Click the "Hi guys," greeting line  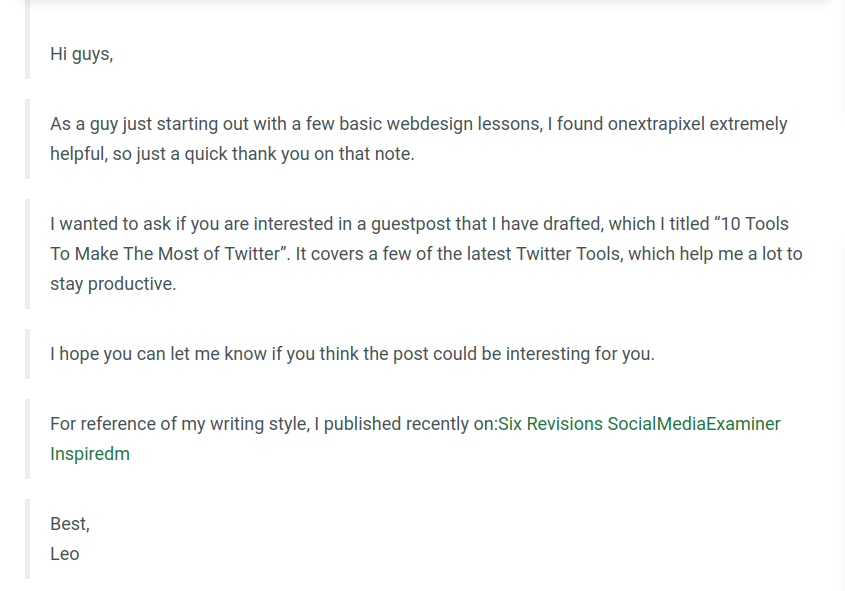[82, 54]
